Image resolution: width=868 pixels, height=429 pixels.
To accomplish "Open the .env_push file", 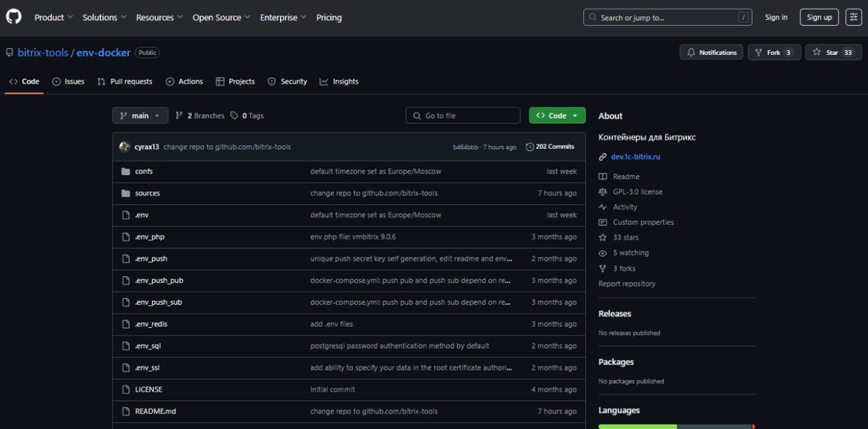I will [x=151, y=258].
